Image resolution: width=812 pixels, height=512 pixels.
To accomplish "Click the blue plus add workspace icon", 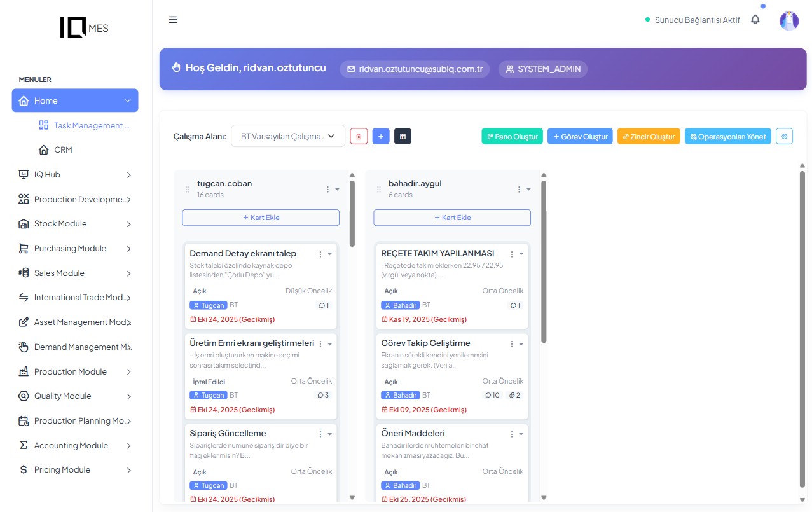I will point(380,136).
